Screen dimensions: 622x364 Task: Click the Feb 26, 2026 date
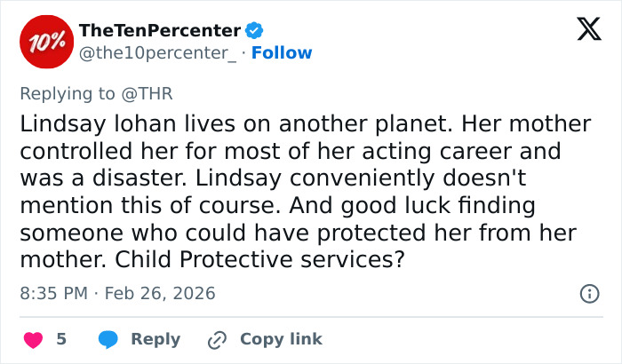[x=160, y=293]
